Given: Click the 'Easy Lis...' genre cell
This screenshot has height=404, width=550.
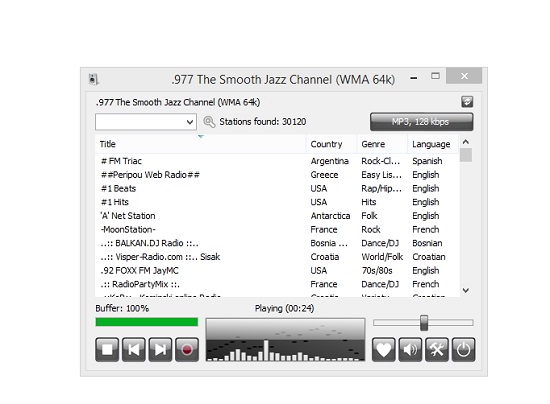Looking at the screenshot, I should [381, 175].
